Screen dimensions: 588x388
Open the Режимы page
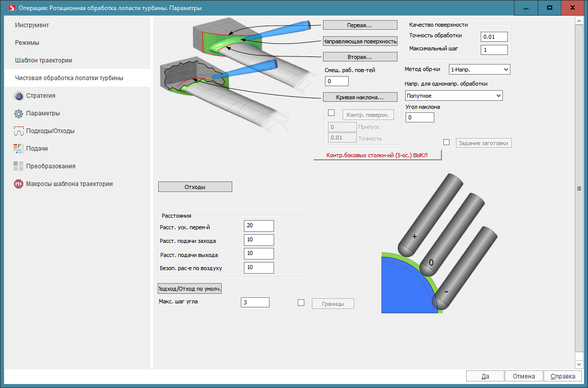pyautogui.click(x=27, y=43)
